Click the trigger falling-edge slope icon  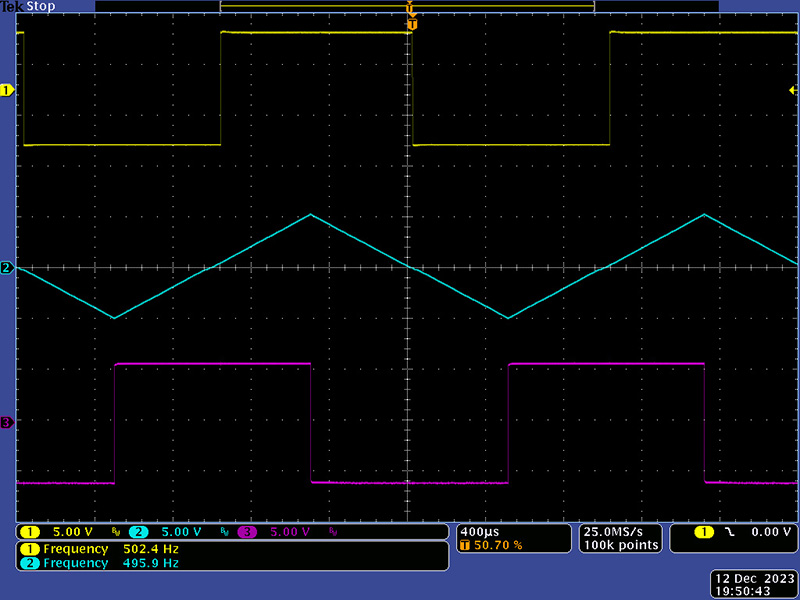(730, 532)
